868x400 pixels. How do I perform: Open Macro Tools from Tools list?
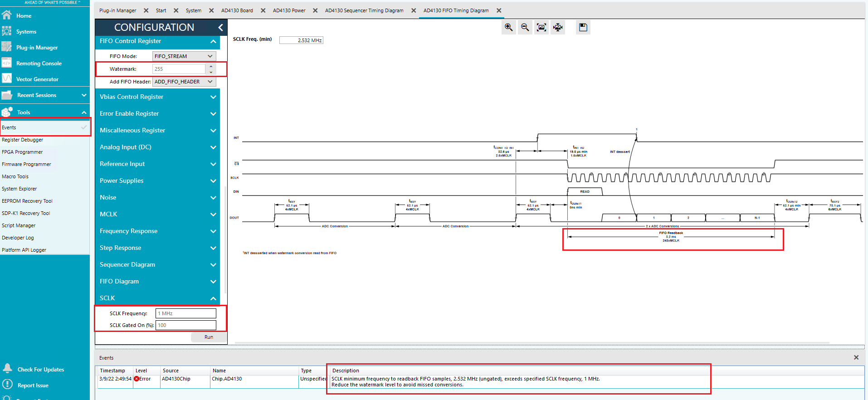click(15, 176)
